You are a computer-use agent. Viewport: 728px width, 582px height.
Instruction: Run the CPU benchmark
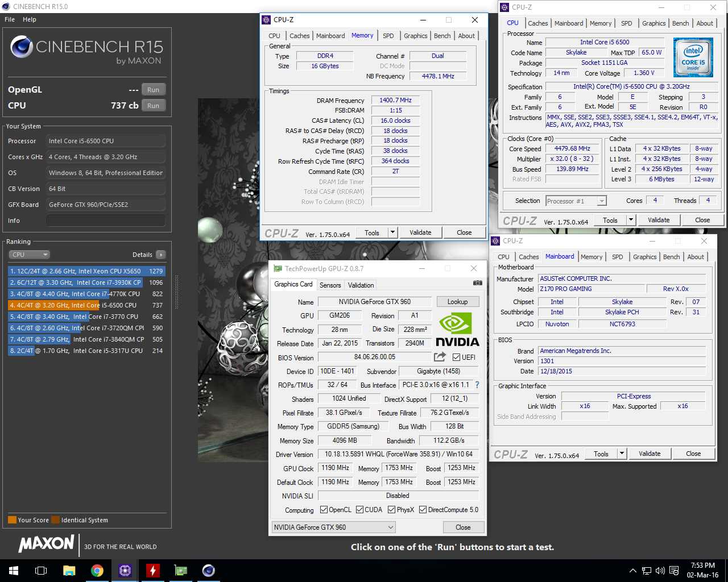(154, 106)
